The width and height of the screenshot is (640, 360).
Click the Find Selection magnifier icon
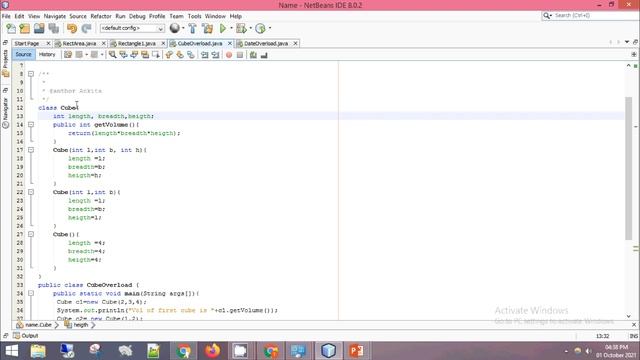[x=112, y=55]
